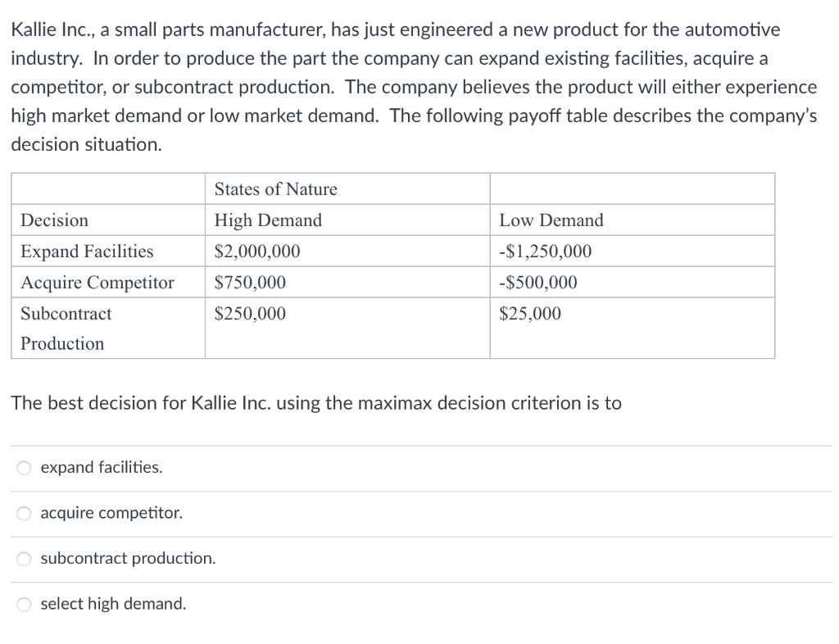Viewport: 839px width, 644px height.
Task: Click the $2,000,000 payoff value cell
Action: (x=258, y=251)
